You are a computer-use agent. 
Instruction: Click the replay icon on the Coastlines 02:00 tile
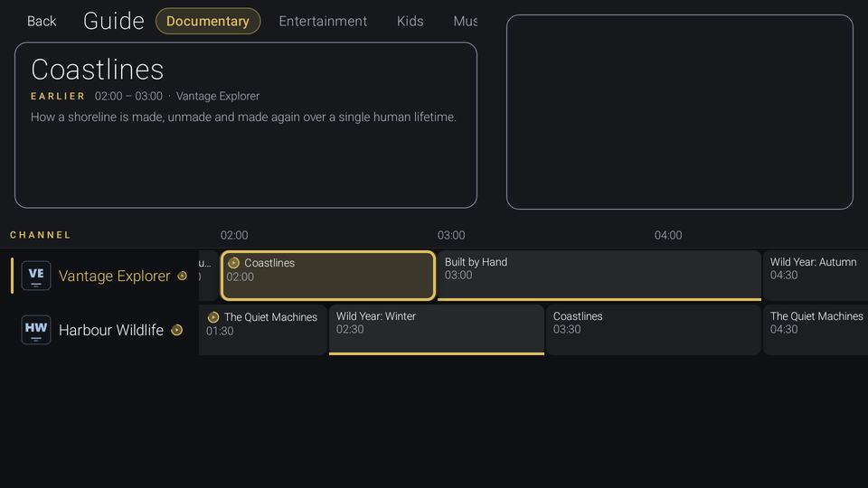[x=233, y=263]
